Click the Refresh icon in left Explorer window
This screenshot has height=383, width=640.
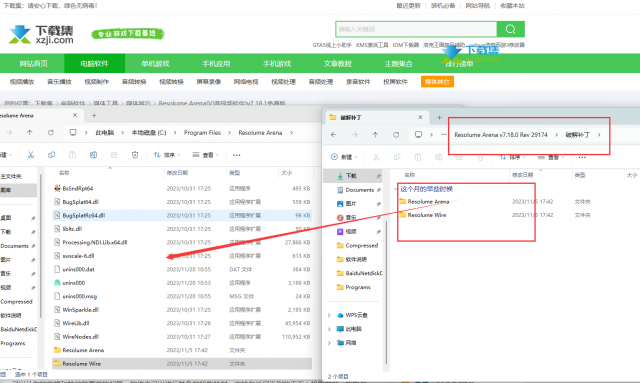click(x=51, y=133)
